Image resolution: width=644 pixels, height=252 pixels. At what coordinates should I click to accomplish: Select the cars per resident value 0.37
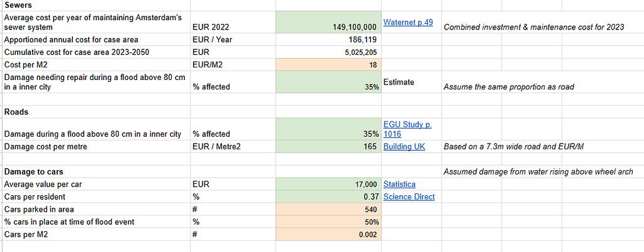point(328,197)
